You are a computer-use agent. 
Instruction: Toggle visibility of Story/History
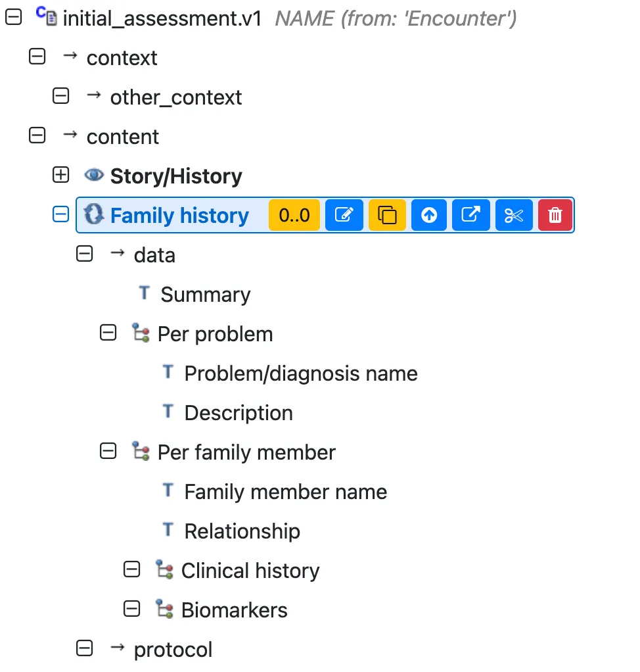tap(93, 175)
